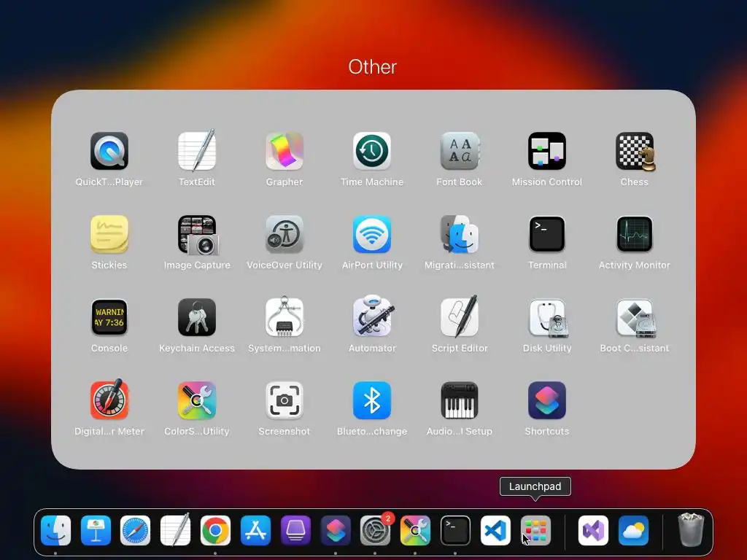
Task: Launch Keychain Access
Action: click(197, 318)
